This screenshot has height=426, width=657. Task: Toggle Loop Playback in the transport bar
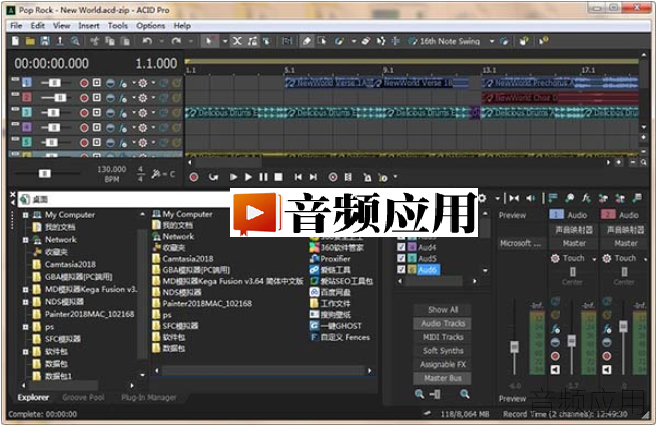213,177
